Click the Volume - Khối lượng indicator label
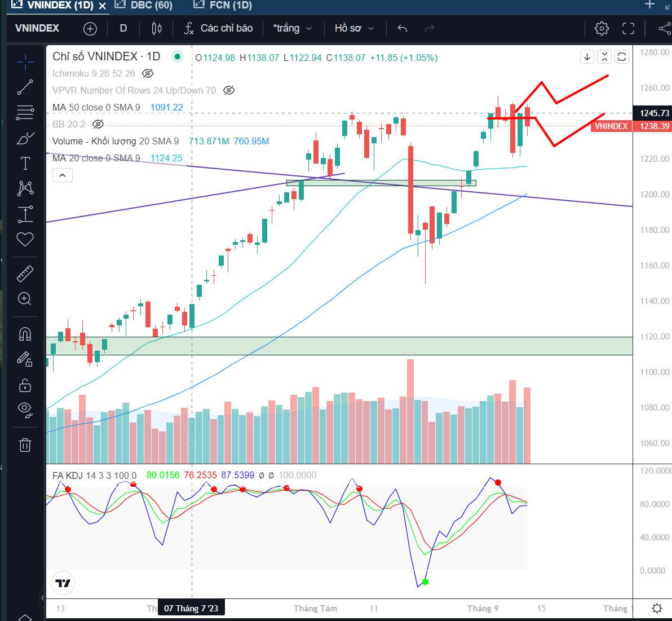672x621 pixels. pyautogui.click(x=115, y=141)
